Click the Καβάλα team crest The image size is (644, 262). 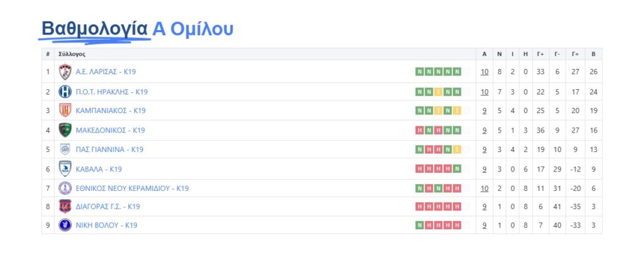(65, 168)
